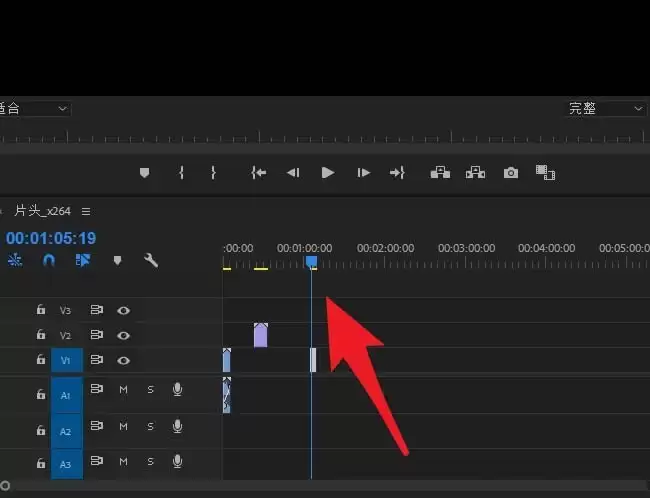Open the zoom level dropdown at top left
Screen dimensions: 650x498
[35, 108]
